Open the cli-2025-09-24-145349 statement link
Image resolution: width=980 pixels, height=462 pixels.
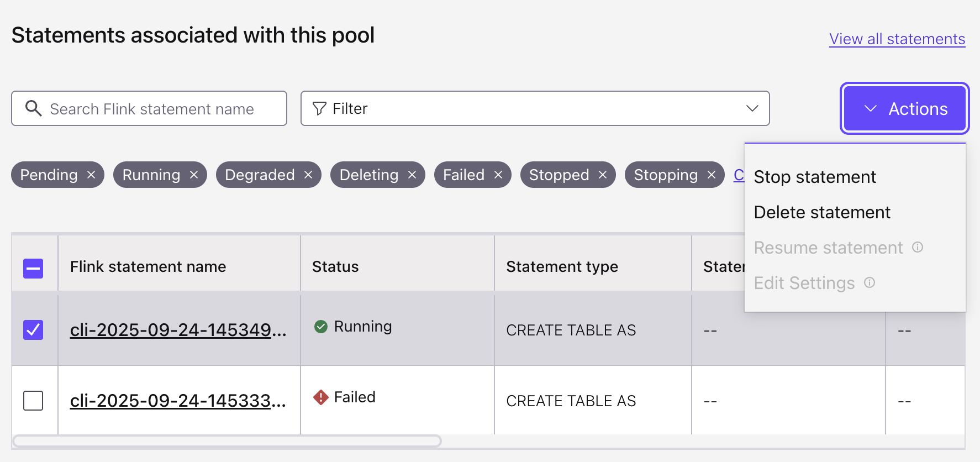click(178, 330)
